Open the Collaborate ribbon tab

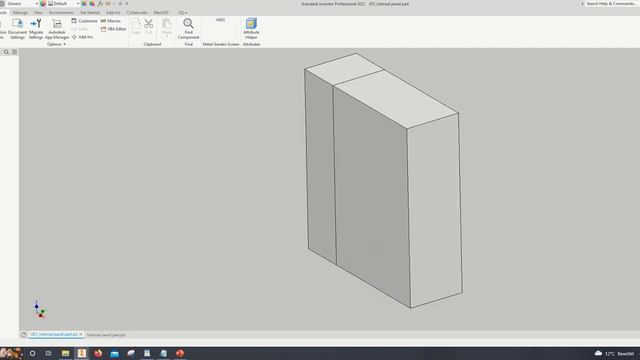(137, 13)
